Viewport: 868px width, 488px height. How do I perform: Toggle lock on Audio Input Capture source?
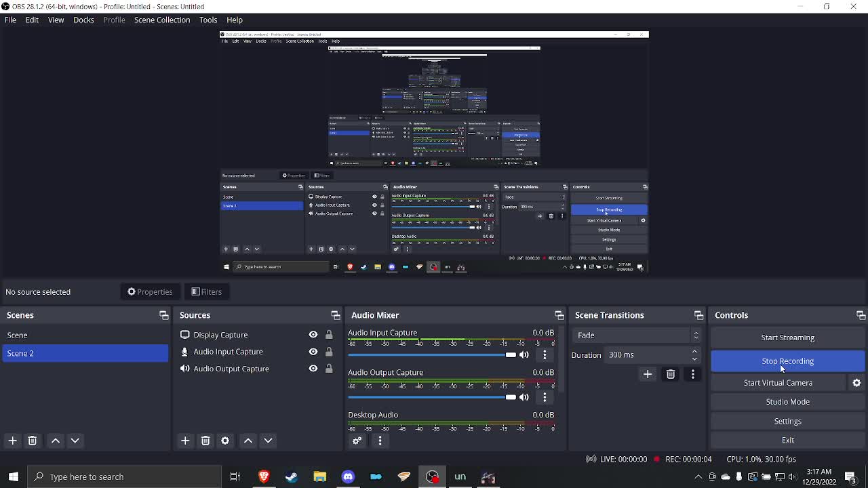[x=329, y=352]
